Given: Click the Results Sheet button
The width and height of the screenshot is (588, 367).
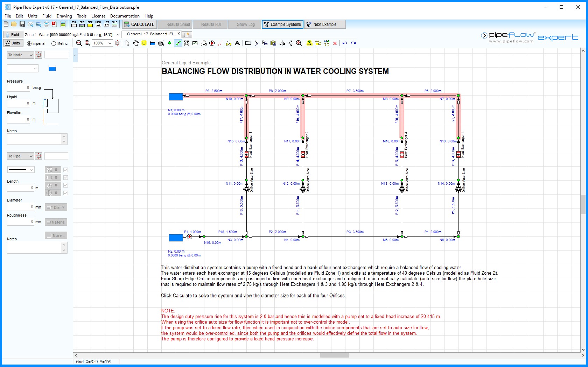Looking at the screenshot, I should (x=175, y=24).
